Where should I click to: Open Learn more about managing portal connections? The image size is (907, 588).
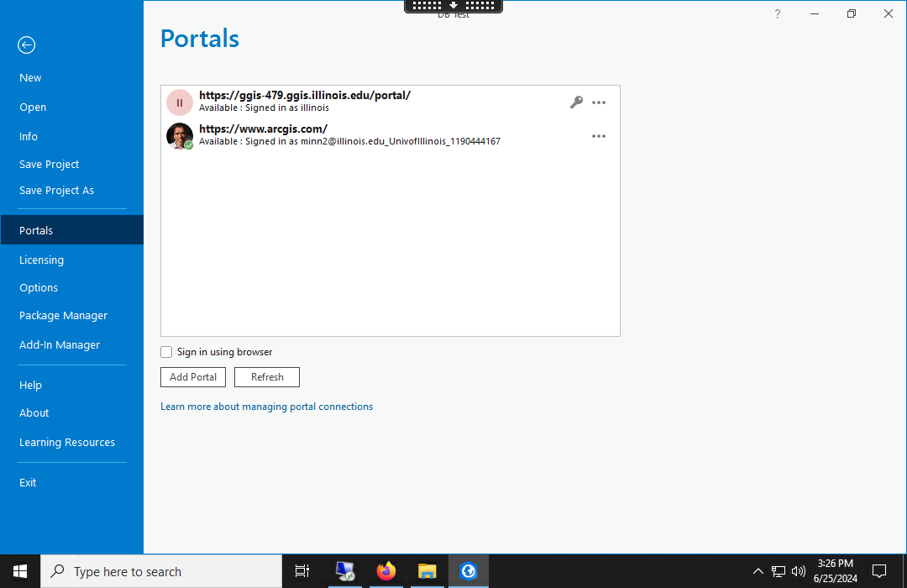pyautogui.click(x=266, y=407)
